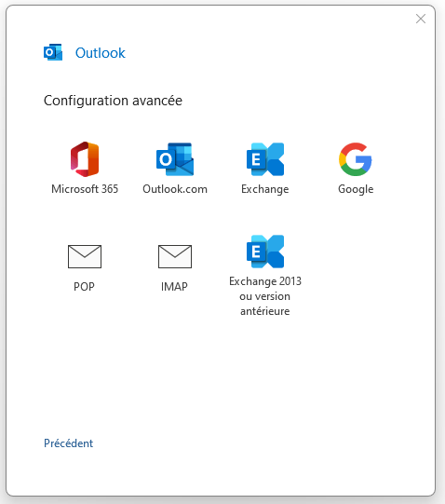
Task: Click the 'Outlook.com' label text
Action: (175, 189)
